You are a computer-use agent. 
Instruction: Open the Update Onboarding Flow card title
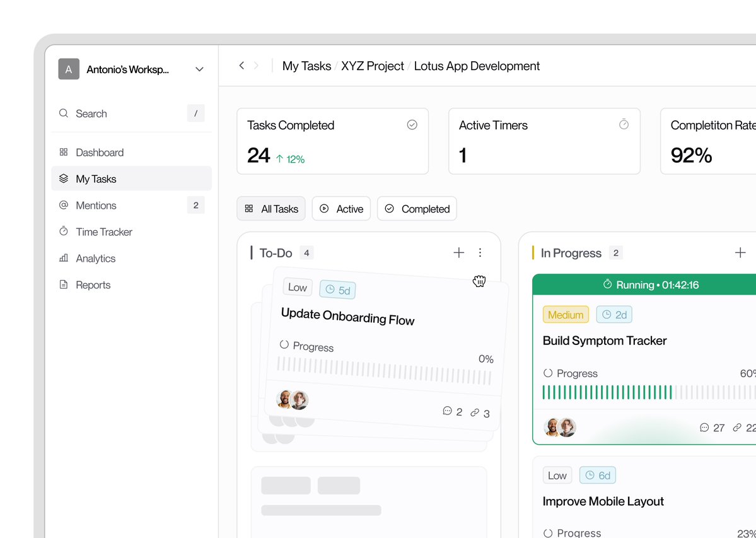tap(347, 317)
